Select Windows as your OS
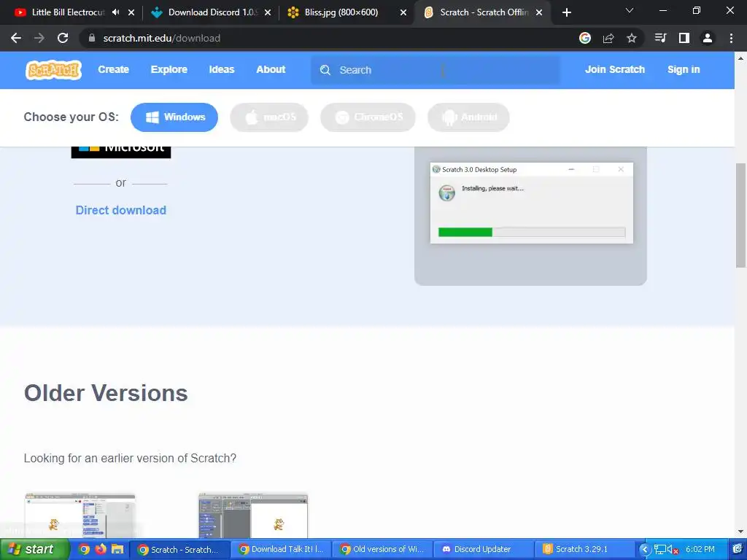747x560 pixels. coord(174,117)
